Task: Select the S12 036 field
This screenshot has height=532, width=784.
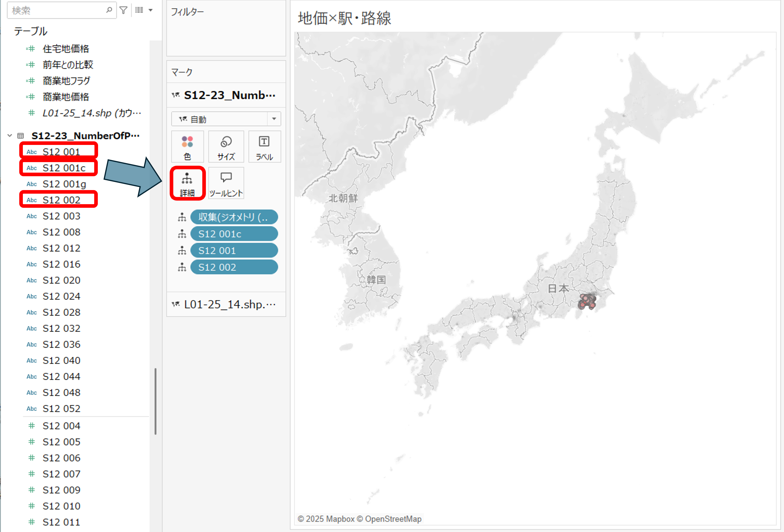Action: pyautogui.click(x=61, y=344)
